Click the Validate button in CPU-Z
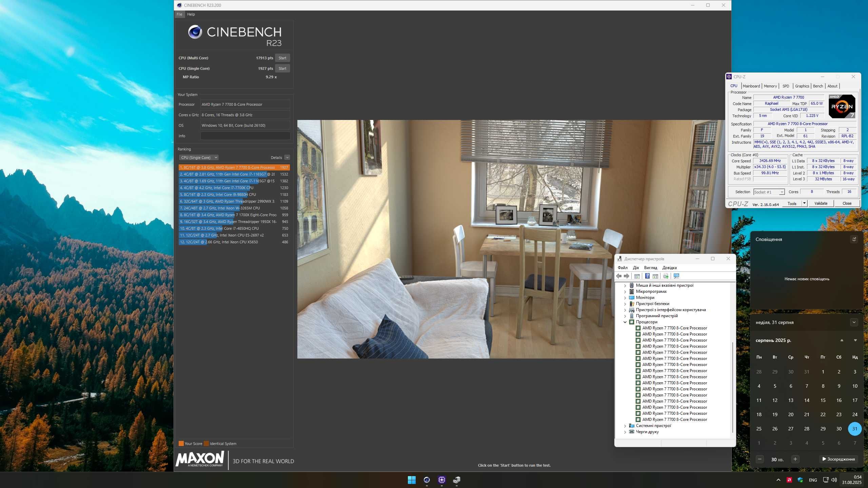Viewport: 868px width, 488px height. tap(821, 203)
